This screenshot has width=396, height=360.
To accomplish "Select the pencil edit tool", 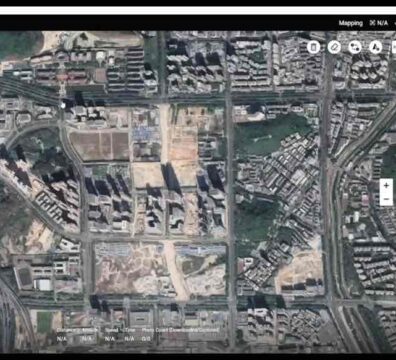I will tap(334, 47).
